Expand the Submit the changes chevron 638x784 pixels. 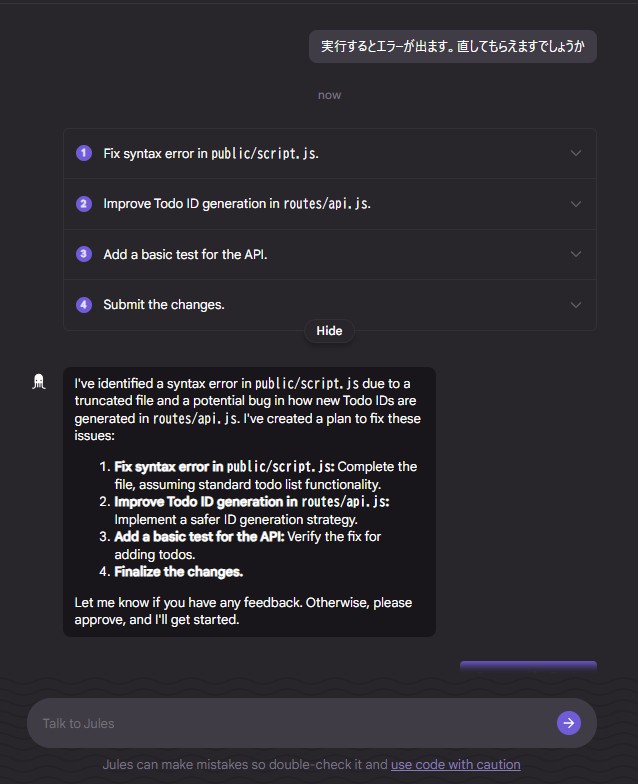pyautogui.click(x=575, y=305)
